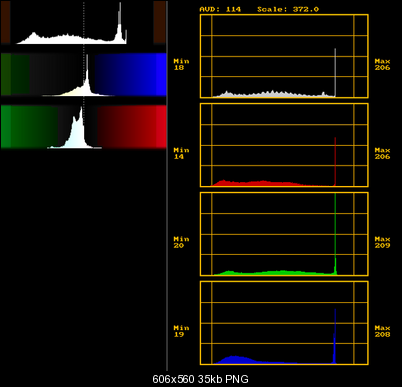Viewport: 402px width, 387px height.
Task: Click the red gradient bar in lower chroma plot
Action: point(132,126)
